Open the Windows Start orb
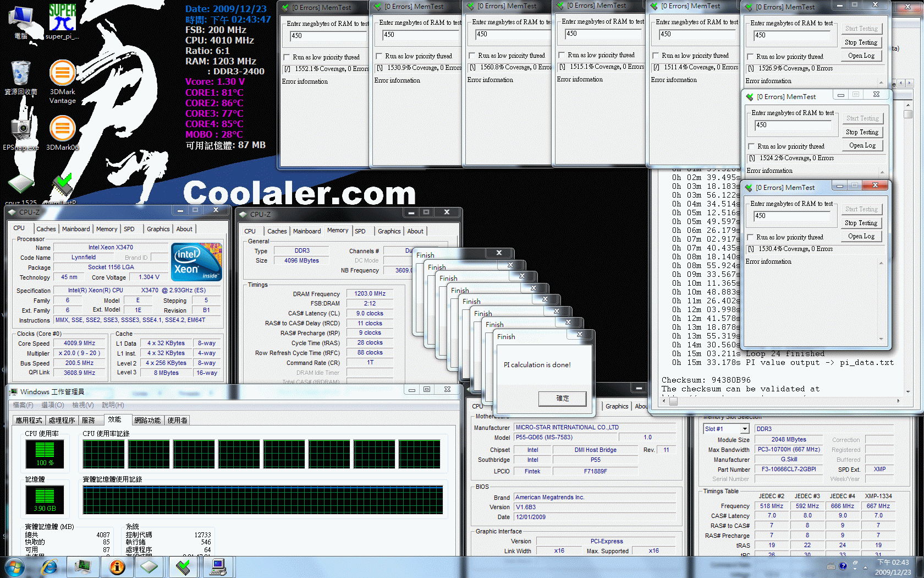This screenshot has width=924, height=578. pyautogui.click(x=14, y=567)
